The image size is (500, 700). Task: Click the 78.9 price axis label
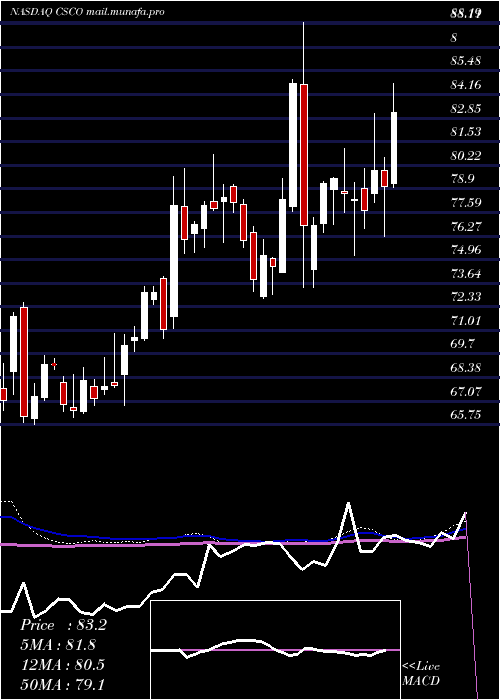click(463, 179)
